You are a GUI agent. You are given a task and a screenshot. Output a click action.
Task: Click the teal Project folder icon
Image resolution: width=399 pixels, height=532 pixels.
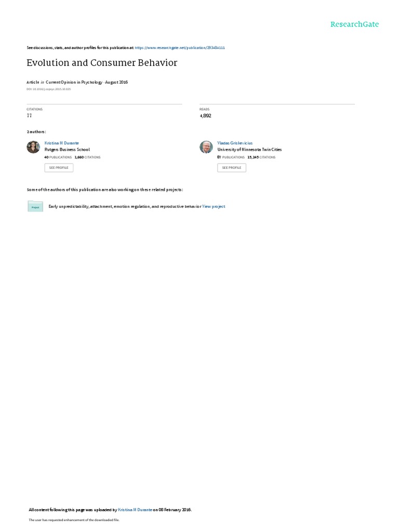(35, 206)
